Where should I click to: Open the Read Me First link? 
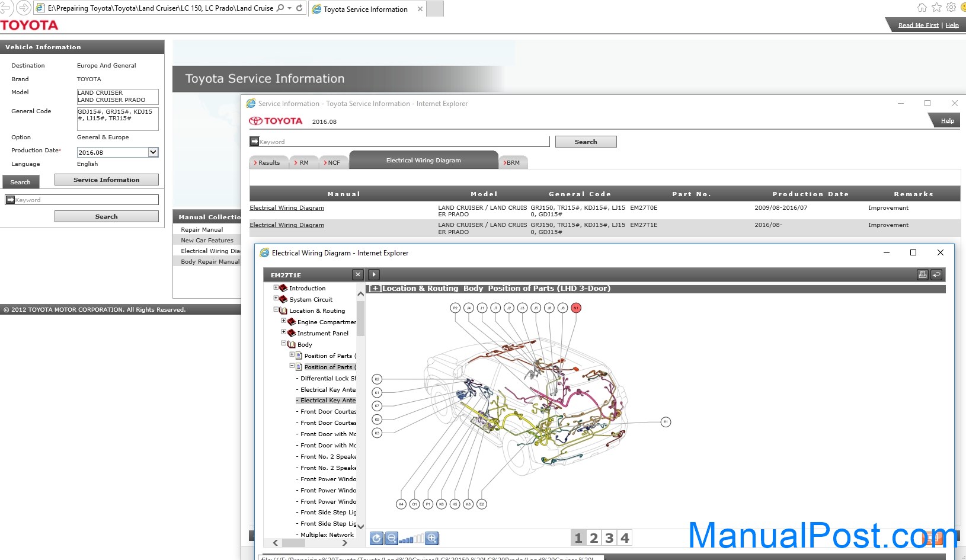[x=918, y=25]
